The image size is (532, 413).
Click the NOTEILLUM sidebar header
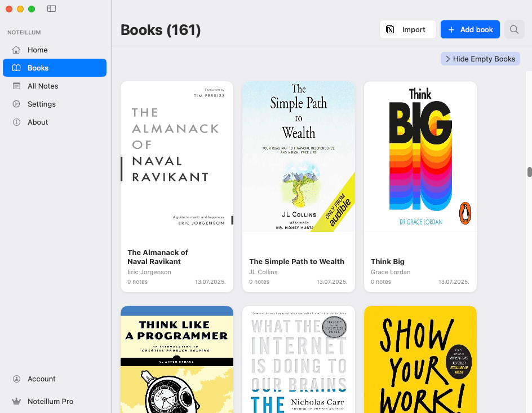pos(24,32)
